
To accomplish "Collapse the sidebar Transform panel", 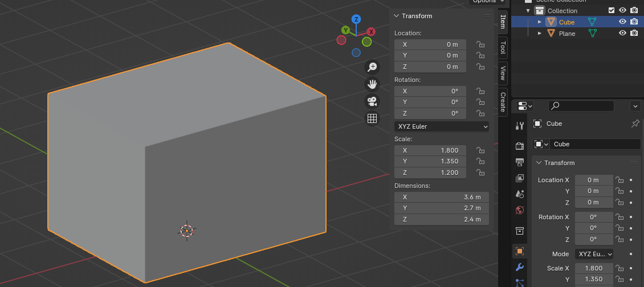I will 396,15.
